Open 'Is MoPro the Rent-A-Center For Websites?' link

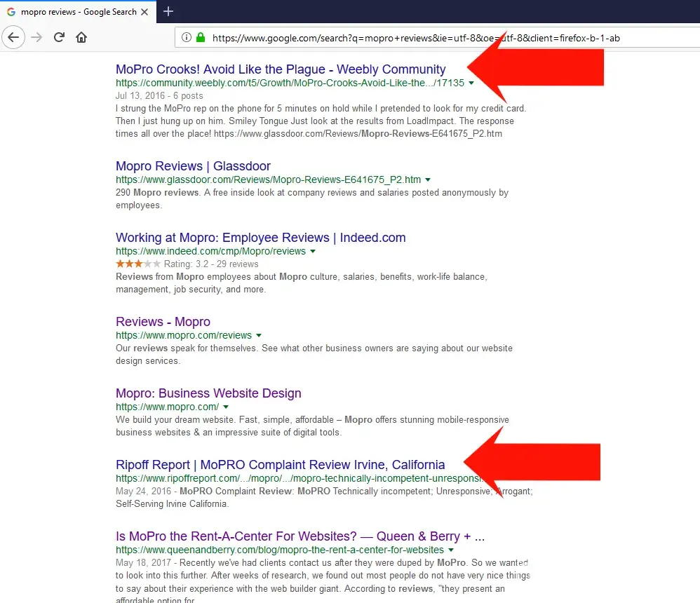pos(299,536)
